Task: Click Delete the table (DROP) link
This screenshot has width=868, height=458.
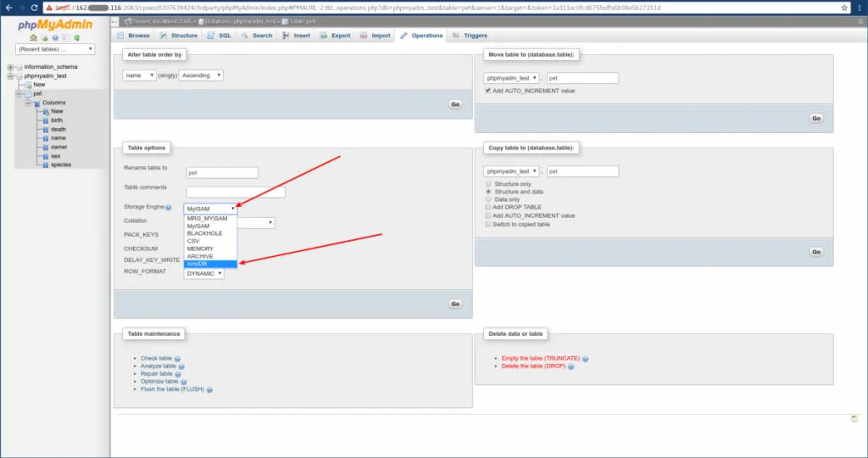Action: (x=534, y=366)
